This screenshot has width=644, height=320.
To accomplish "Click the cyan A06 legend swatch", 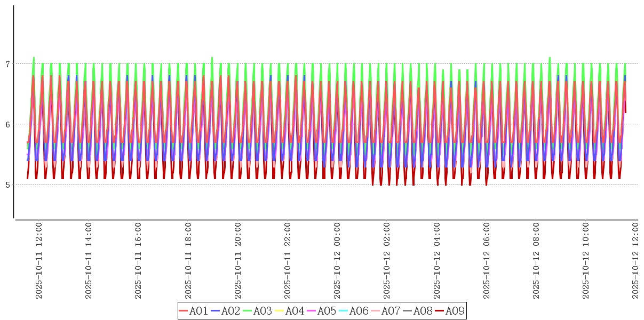I will point(344,311).
